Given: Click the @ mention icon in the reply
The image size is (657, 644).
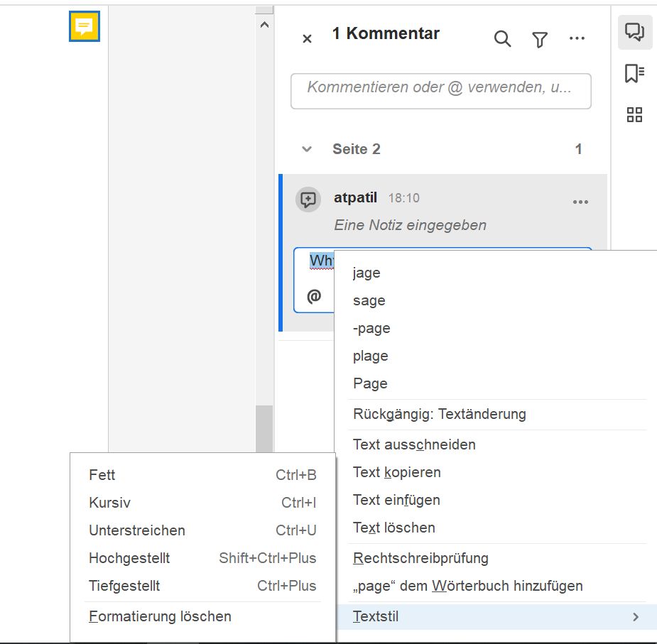Looking at the screenshot, I should tap(315, 295).
